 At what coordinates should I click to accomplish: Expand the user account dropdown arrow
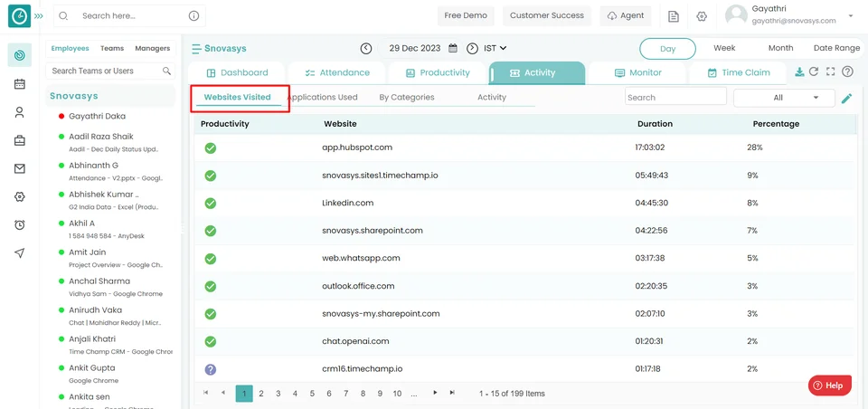coord(851,15)
